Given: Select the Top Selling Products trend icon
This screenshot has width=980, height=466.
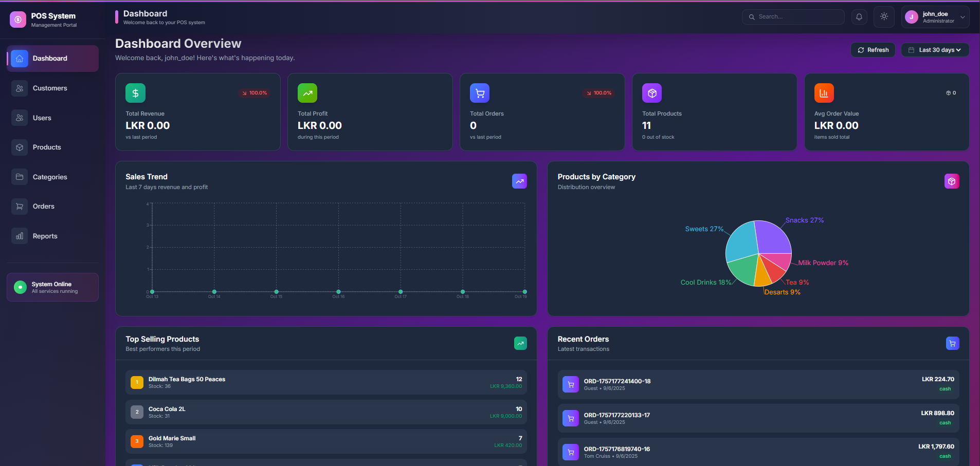Looking at the screenshot, I should click(x=520, y=343).
